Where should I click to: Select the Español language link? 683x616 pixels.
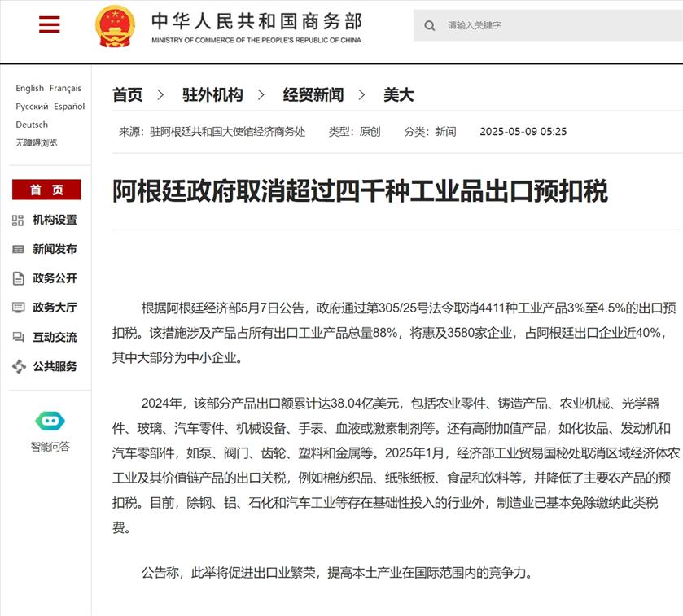(69, 107)
